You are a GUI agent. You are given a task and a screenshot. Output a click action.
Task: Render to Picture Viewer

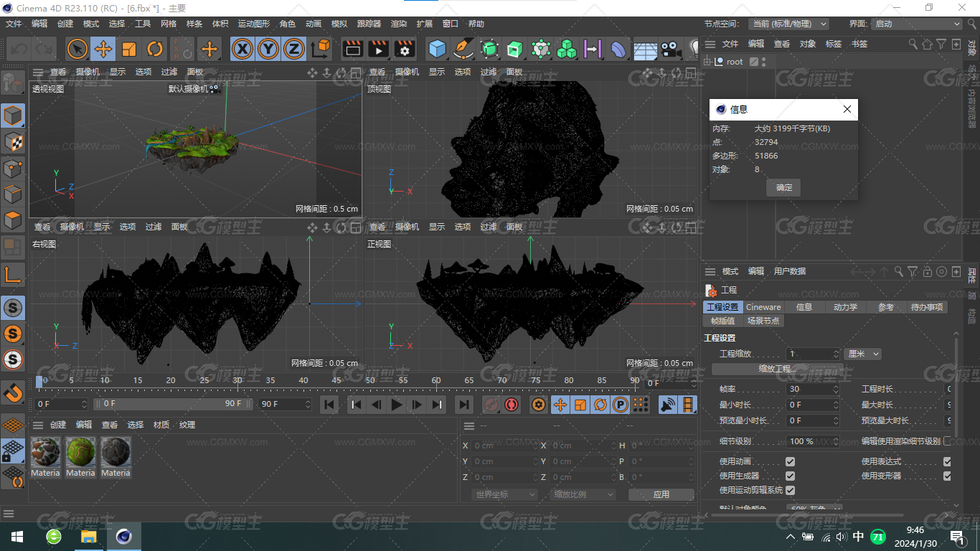pos(378,49)
